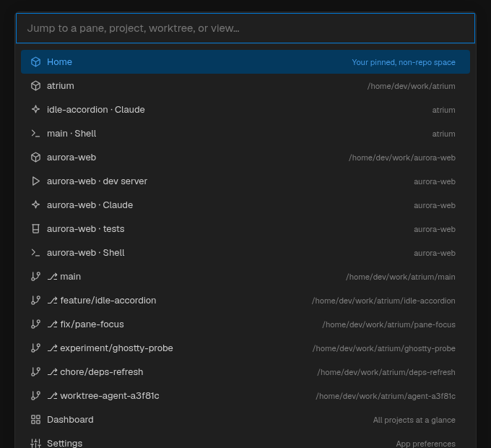Click the Home cube icon
Viewport: 491px width, 448px height.
35,61
